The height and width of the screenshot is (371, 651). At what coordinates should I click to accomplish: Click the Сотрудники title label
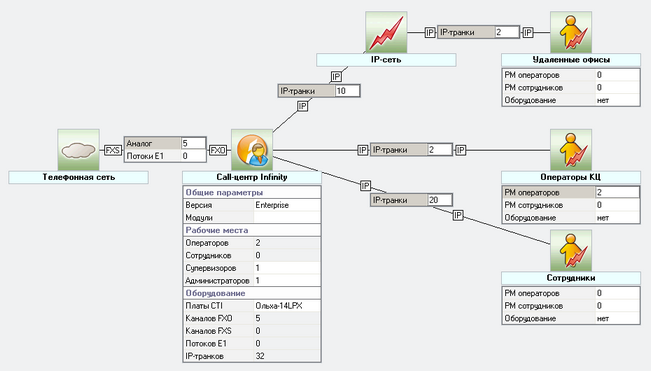(571, 278)
